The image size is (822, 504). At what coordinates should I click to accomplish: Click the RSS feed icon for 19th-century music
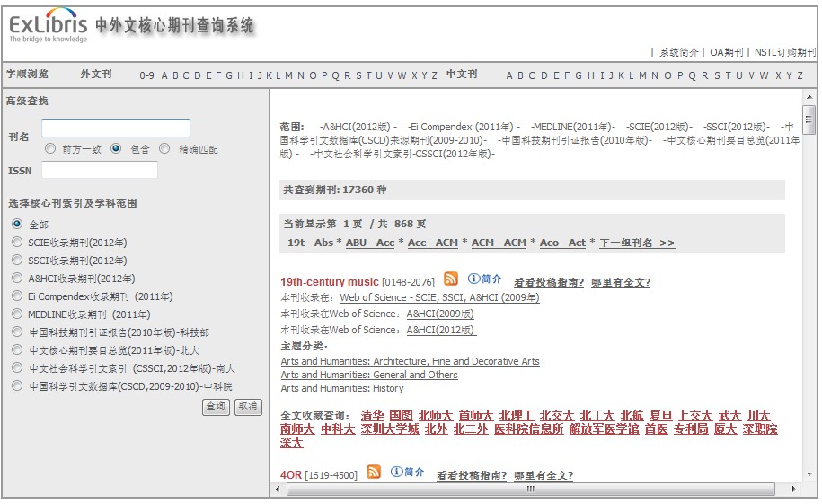click(450, 279)
